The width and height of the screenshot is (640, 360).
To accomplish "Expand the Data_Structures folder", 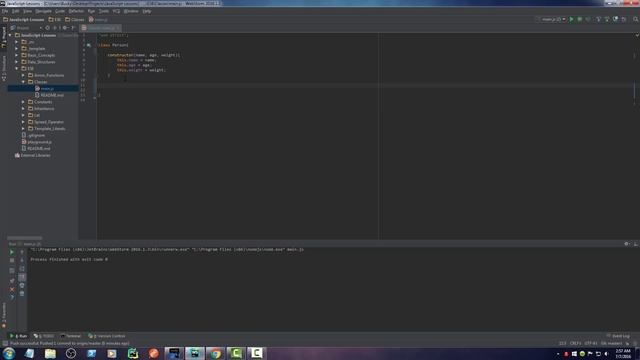I will pyautogui.click(x=17, y=62).
